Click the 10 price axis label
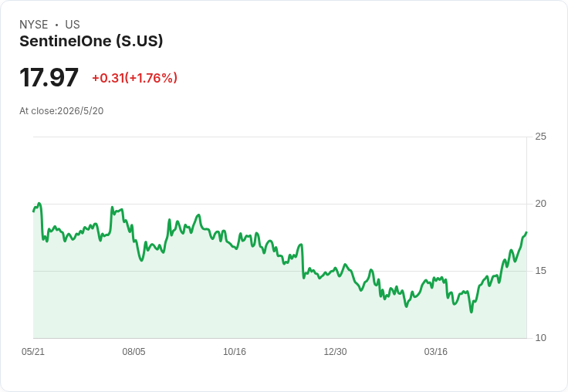 point(540,338)
